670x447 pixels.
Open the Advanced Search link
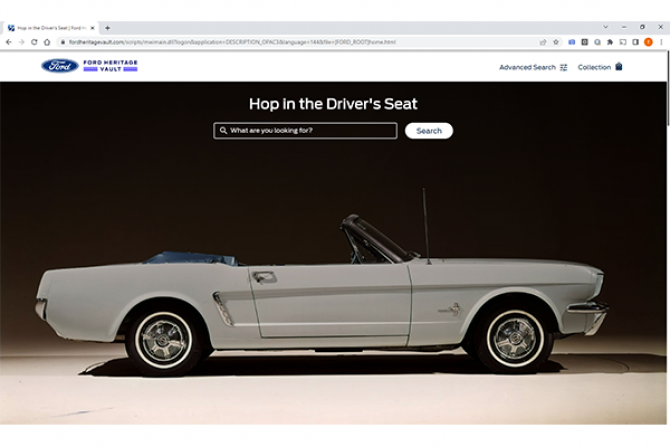[527, 67]
